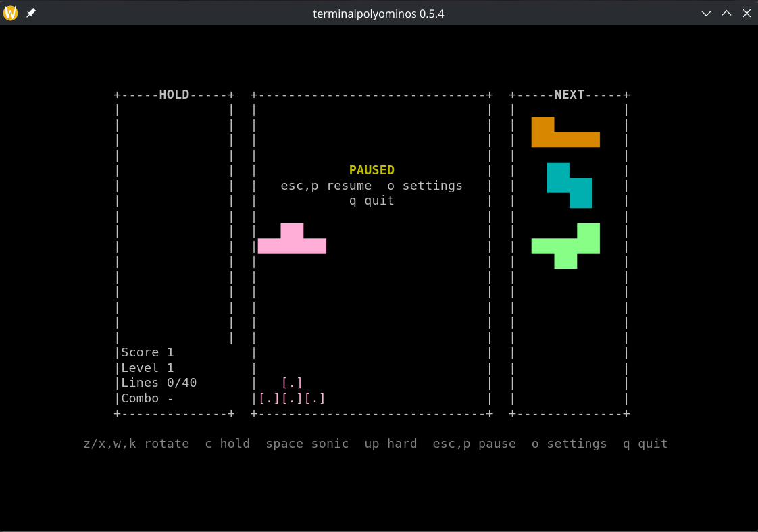
Task: Click the 'up hard' drop hint
Action: [390, 444]
